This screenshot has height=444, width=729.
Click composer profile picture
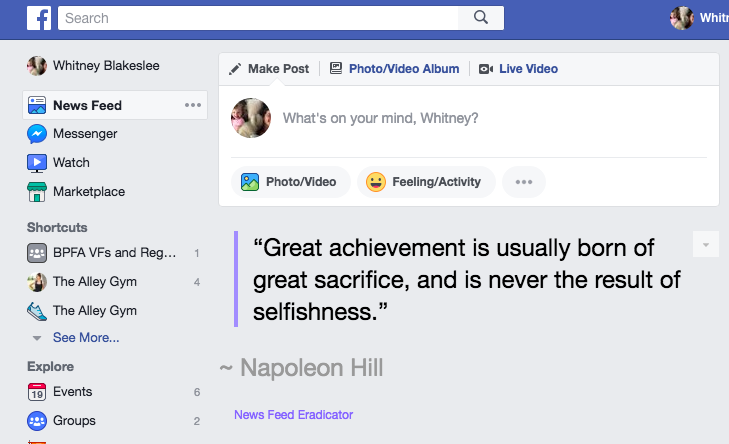click(x=251, y=118)
